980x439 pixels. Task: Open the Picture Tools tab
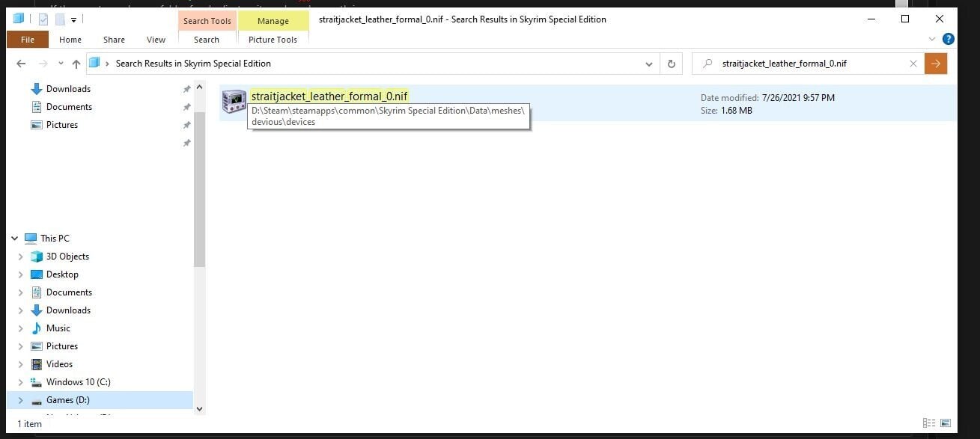273,40
